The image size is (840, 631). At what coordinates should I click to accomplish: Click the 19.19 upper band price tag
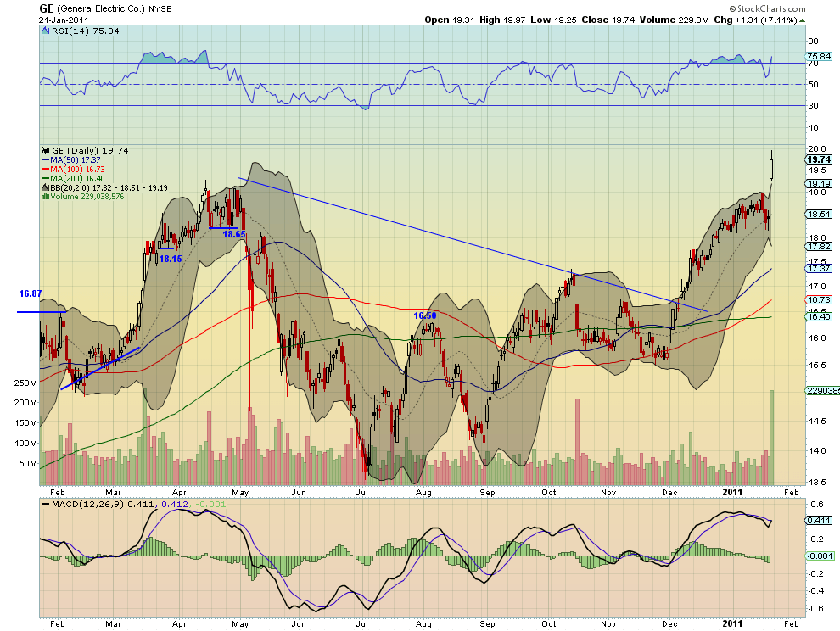[x=819, y=184]
